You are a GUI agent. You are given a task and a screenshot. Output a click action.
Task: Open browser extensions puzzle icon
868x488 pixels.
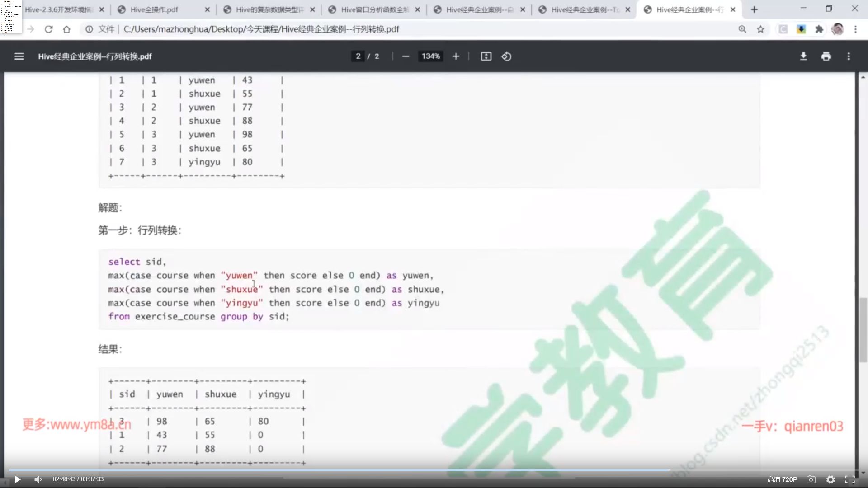[819, 29]
